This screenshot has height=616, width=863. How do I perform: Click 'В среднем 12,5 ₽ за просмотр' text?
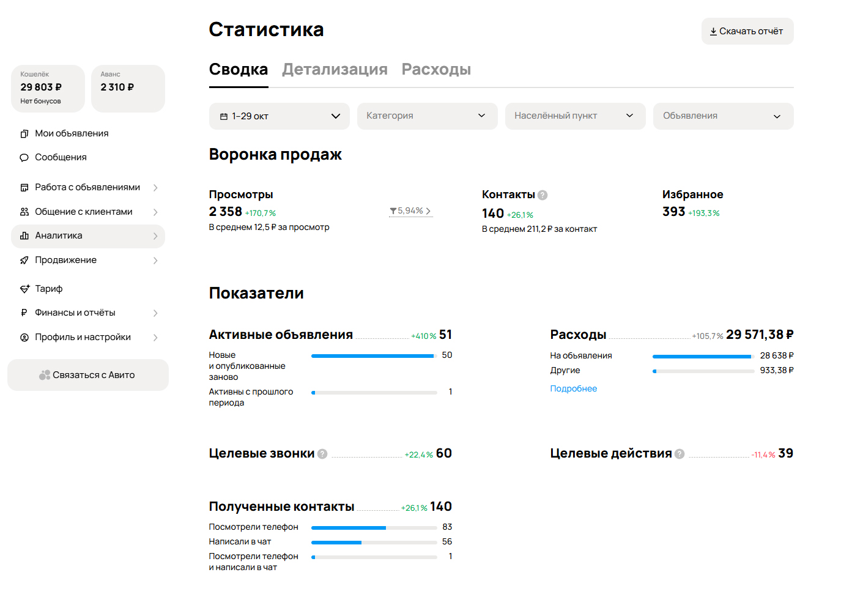[x=269, y=228]
